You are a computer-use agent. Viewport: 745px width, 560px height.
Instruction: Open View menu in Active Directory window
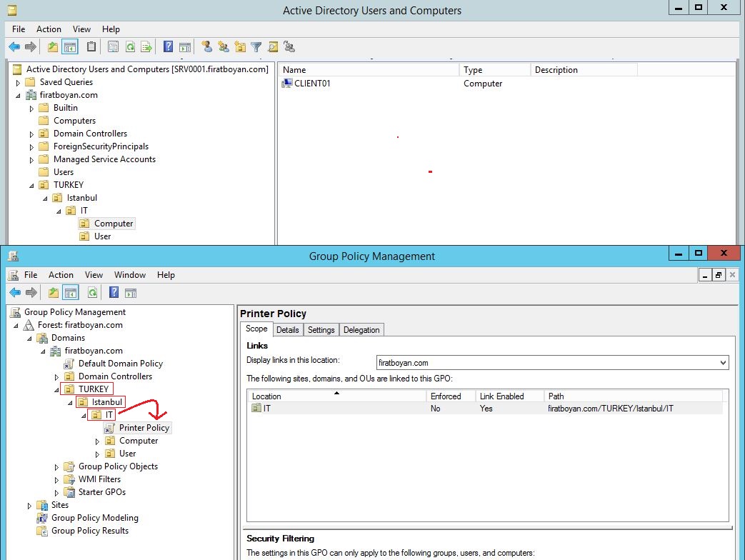81,29
